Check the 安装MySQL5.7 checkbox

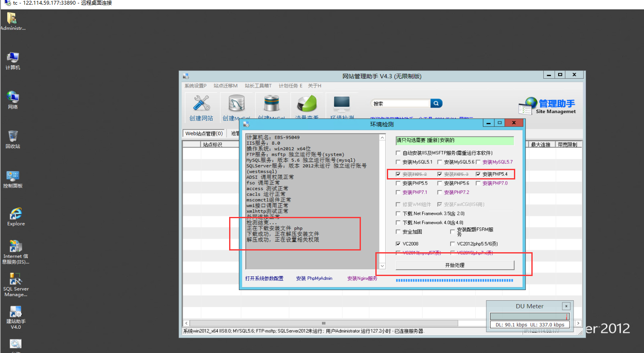[x=478, y=162]
